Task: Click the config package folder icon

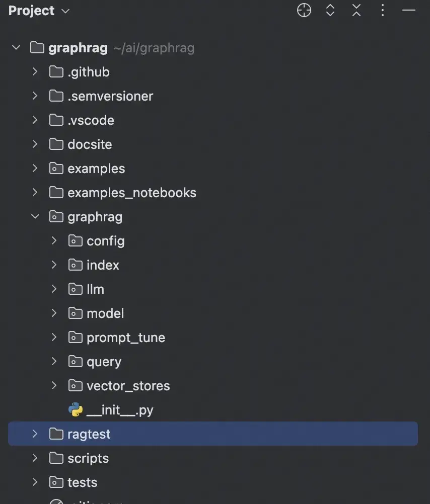Action: 76,241
